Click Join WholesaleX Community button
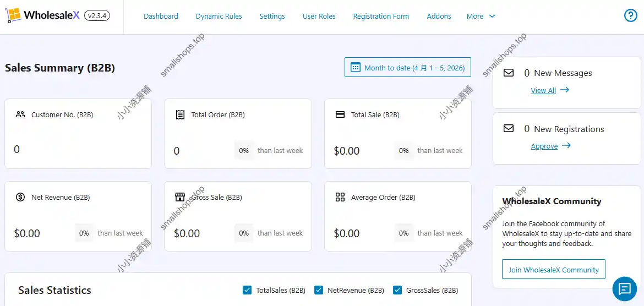This screenshot has height=306, width=644. point(554,270)
